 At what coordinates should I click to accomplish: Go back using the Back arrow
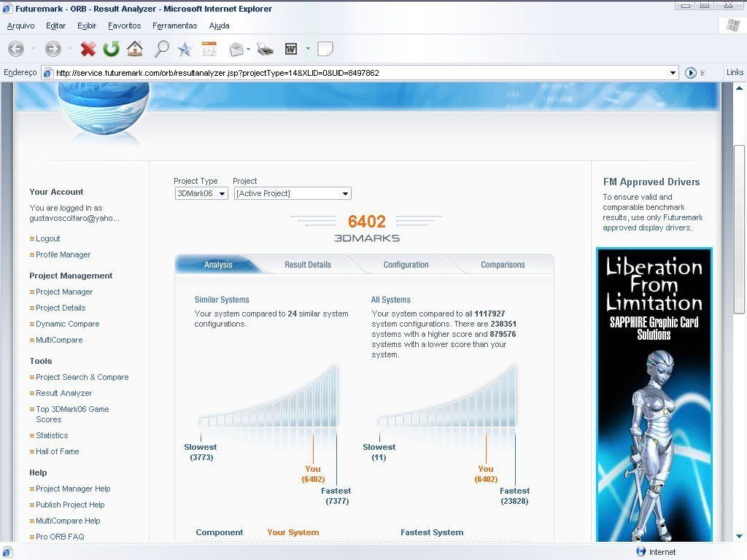click(x=16, y=49)
